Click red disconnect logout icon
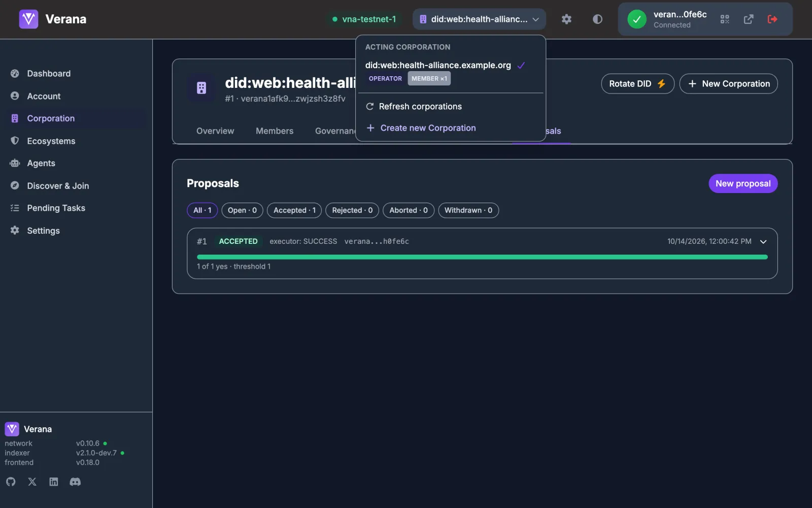Image resolution: width=812 pixels, height=508 pixels. pos(772,19)
